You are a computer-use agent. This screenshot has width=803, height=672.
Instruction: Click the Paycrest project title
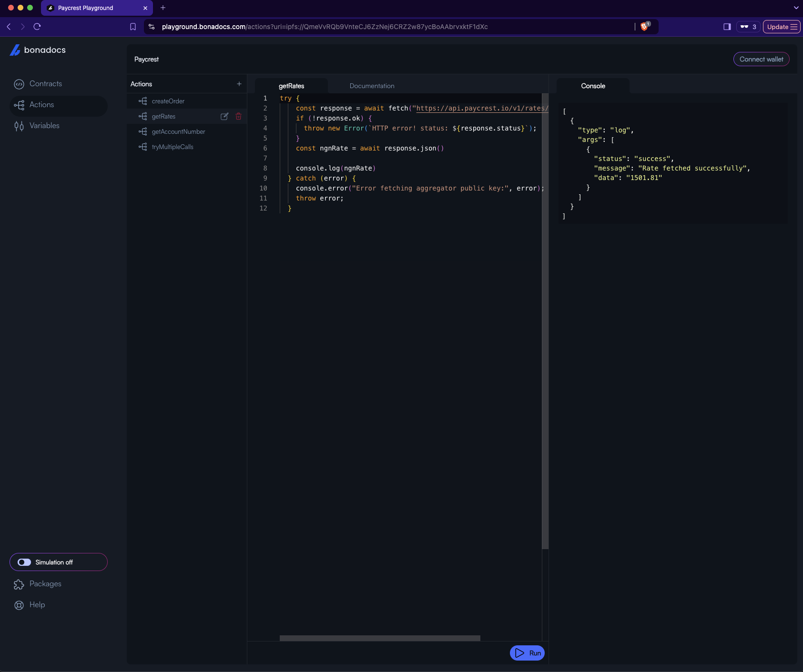click(147, 60)
